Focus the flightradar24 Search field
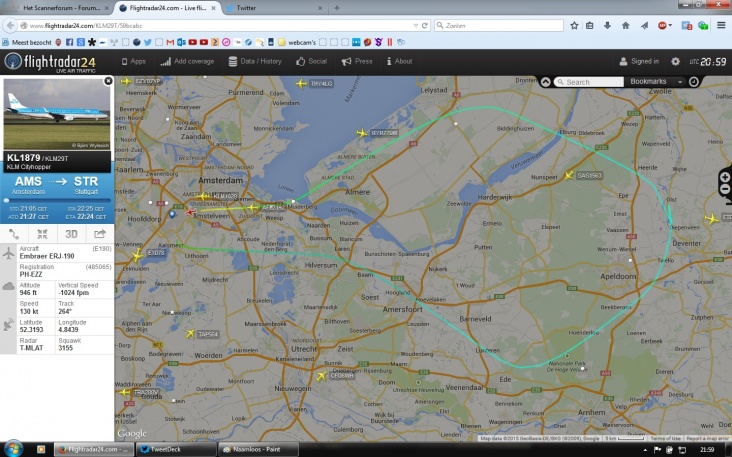The width and height of the screenshot is (732, 457). click(x=589, y=82)
